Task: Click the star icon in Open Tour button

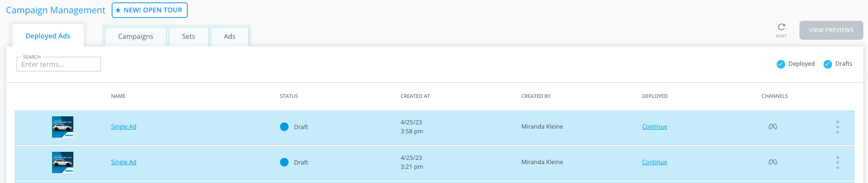Action: 118,10
